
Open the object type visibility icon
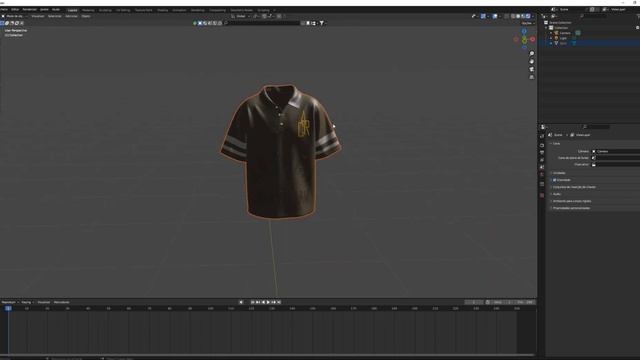click(473, 16)
